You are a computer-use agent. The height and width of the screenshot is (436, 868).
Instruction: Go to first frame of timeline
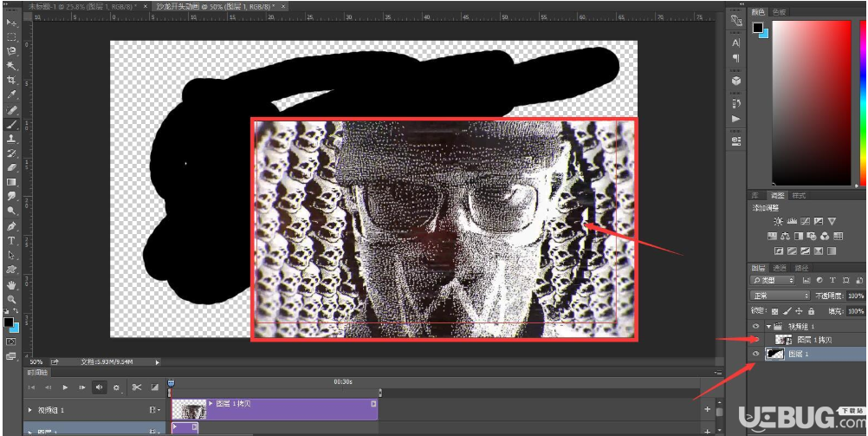(31, 387)
